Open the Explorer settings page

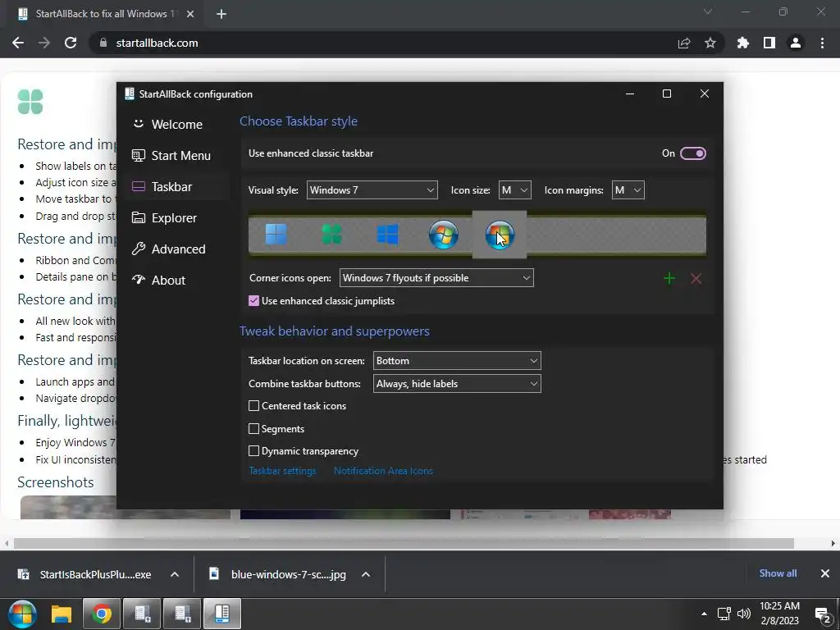point(176,218)
